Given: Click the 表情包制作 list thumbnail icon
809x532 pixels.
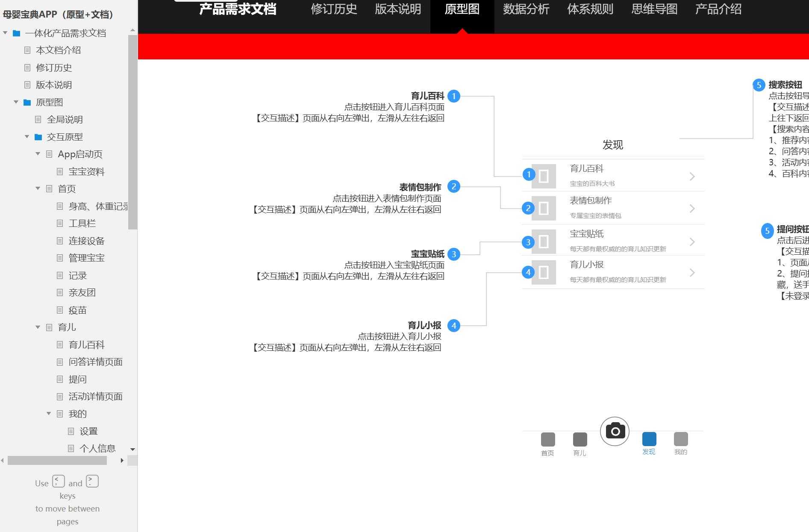Looking at the screenshot, I should point(544,208).
